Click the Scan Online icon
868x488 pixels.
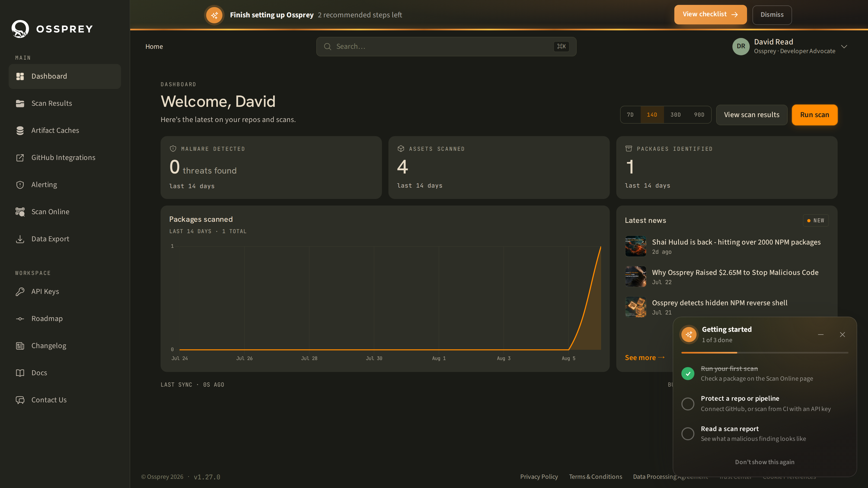pyautogui.click(x=20, y=212)
